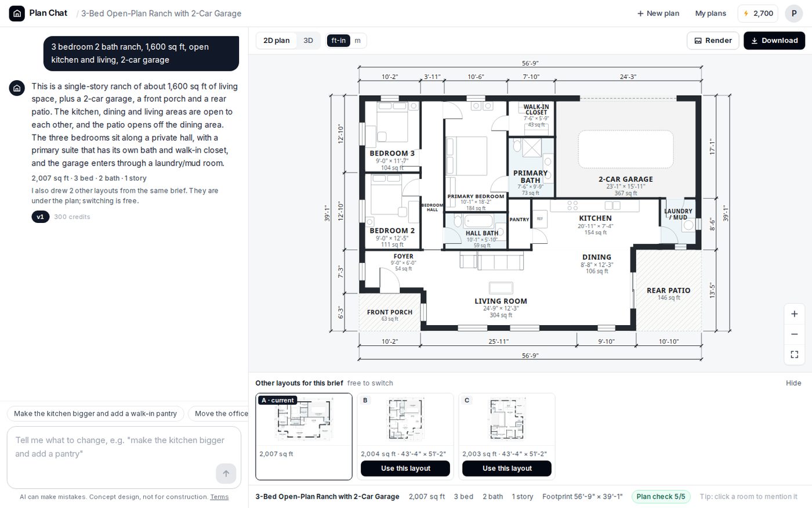This screenshot has height=508, width=812.
Task: Zoom in with the plus icon
Action: click(x=794, y=314)
